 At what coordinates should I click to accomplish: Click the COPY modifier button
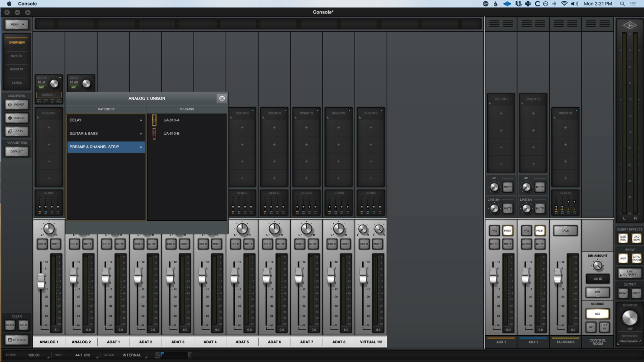tap(17, 132)
